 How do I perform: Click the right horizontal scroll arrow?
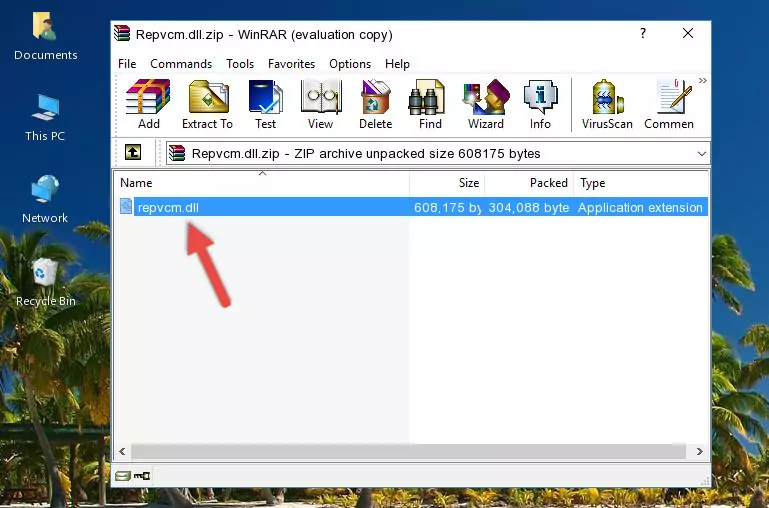pyautogui.click(x=700, y=451)
